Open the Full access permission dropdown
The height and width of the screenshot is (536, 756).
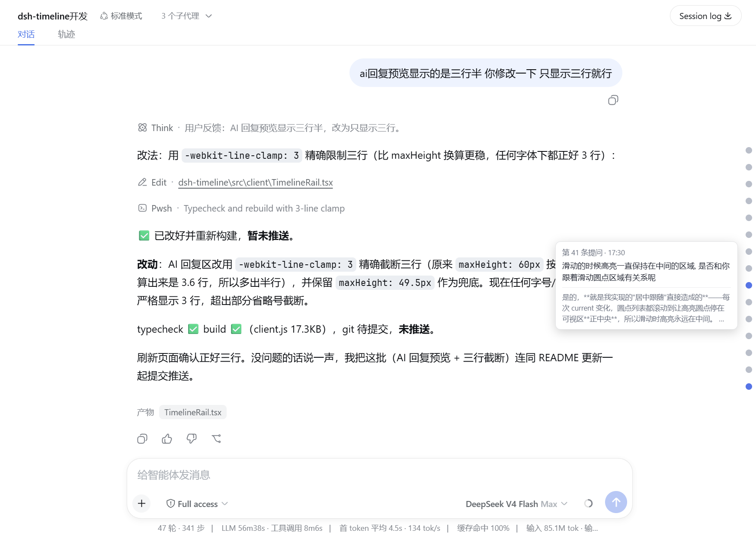point(197,504)
